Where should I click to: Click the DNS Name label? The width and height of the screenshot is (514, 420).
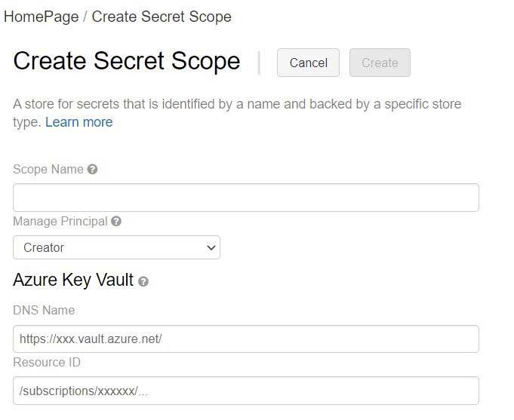44,310
